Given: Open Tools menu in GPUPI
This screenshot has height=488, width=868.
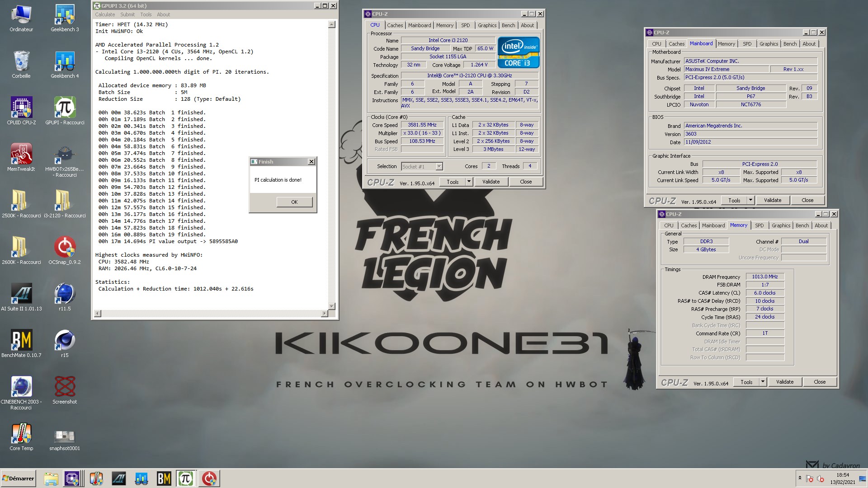Looking at the screenshot, I should click(146, 14).
